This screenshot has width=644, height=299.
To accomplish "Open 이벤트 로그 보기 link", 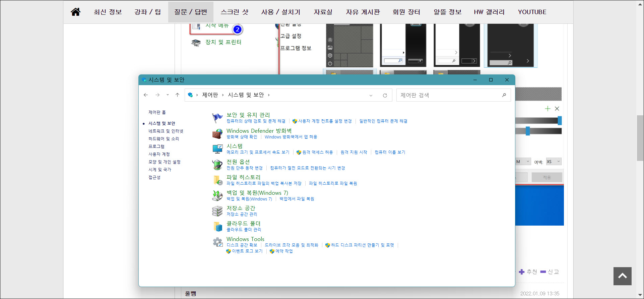I will [247, 251].
